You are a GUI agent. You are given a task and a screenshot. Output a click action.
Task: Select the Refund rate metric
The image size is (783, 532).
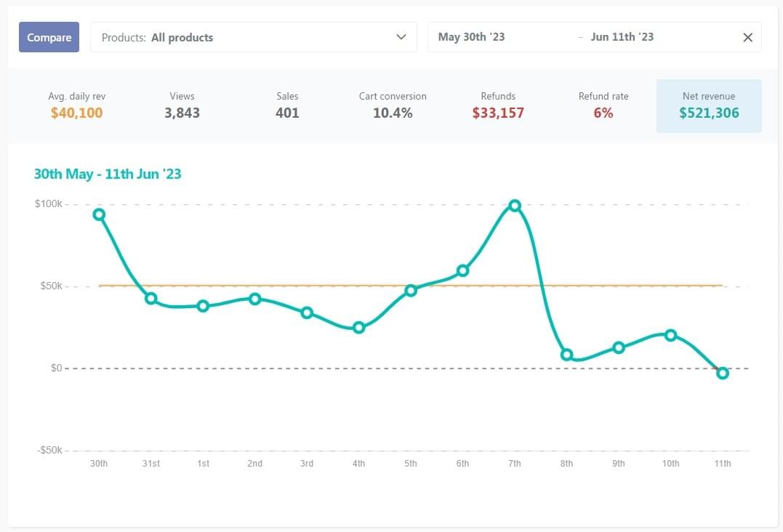[x=603, y=105]
